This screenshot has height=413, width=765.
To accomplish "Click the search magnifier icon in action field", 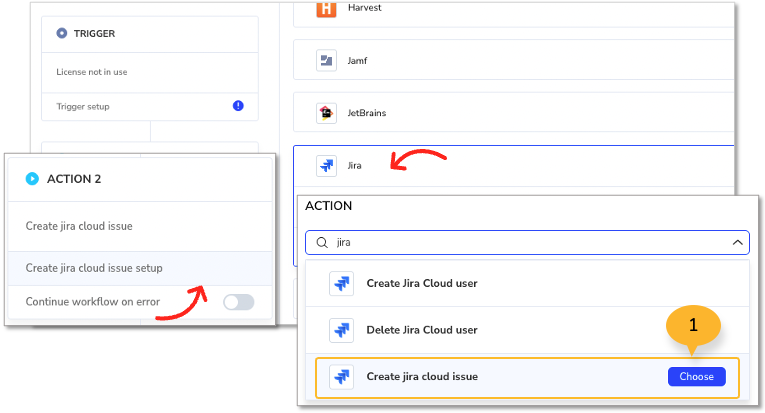I will click(x=322, y=242).
